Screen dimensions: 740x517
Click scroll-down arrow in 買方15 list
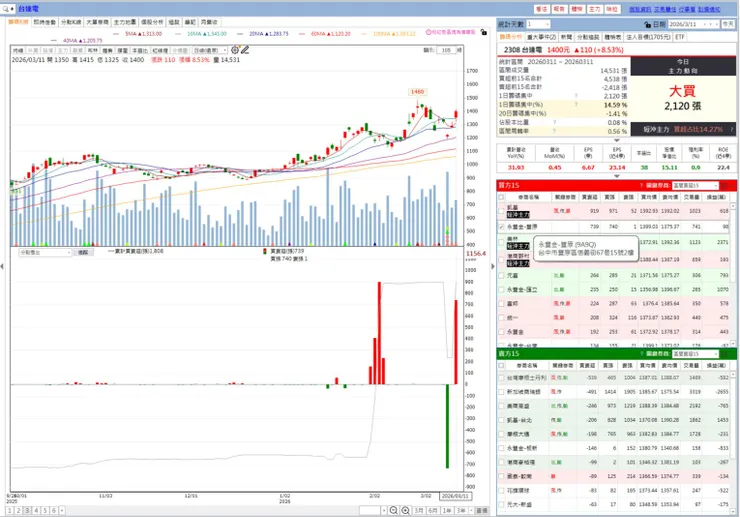pyautogui.click(x=733, y=344)
